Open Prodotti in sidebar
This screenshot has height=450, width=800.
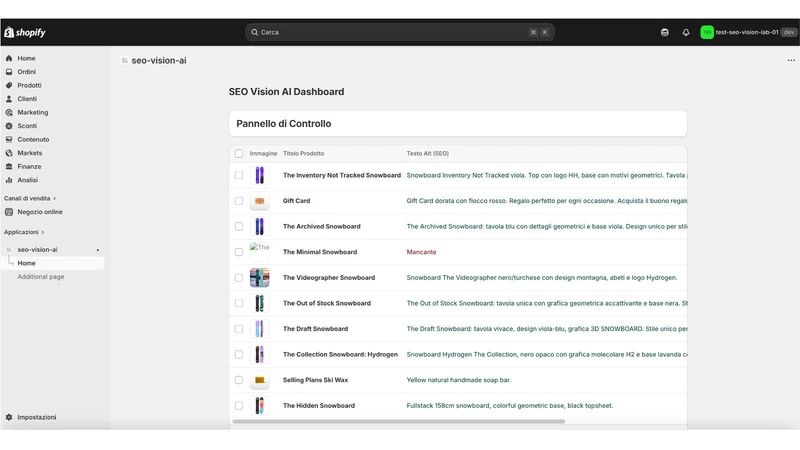(29, 85)
